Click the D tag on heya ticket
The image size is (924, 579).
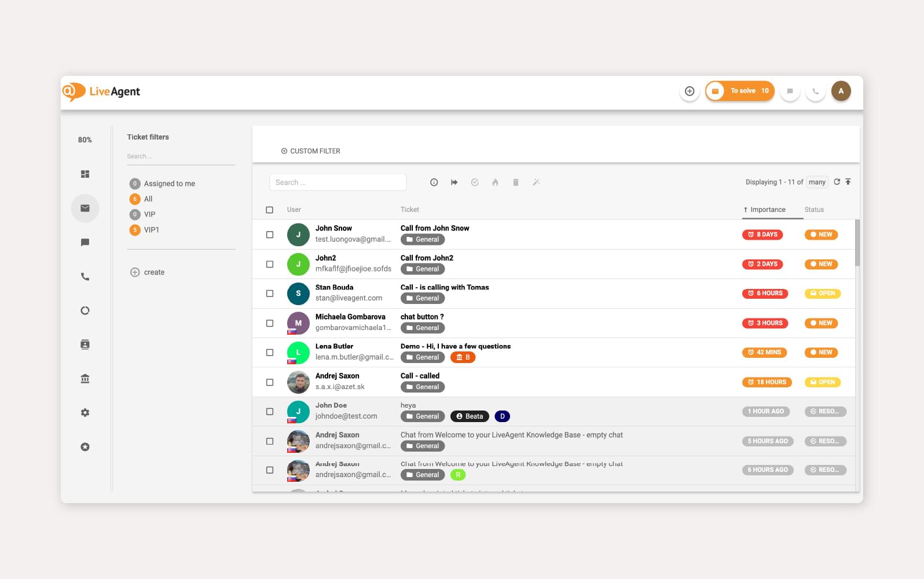(x=502, y=416)
